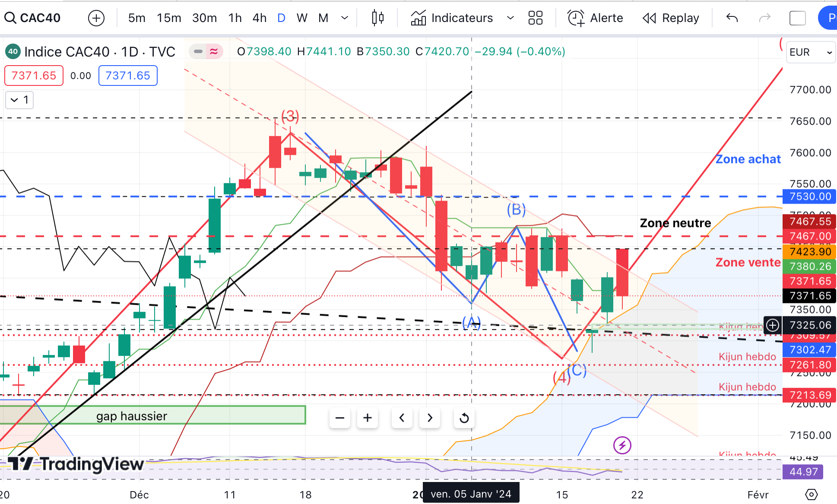Open the EUR currency dropdown
The width and height of the screenshot is (837, 504).
tap(811, 52)
